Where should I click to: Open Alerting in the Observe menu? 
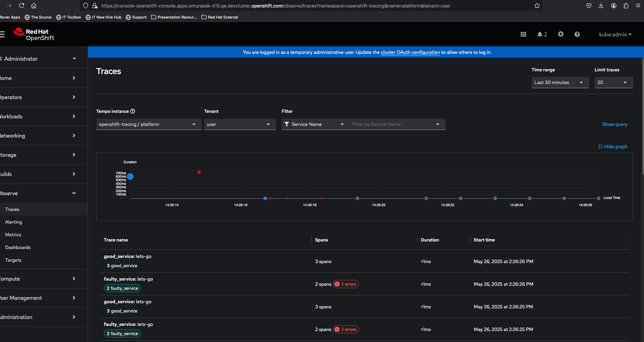(x=14, y=222)
